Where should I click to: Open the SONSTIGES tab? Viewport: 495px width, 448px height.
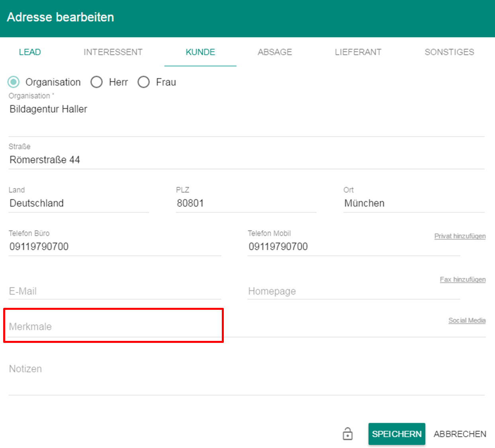pyautogui.click(x=449, y=52)
